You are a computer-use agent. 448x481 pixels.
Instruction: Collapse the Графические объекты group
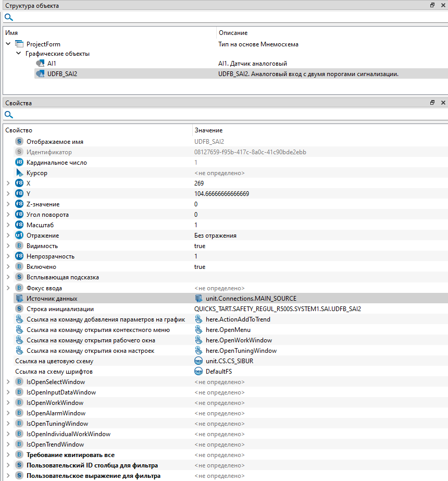point(18,54)
